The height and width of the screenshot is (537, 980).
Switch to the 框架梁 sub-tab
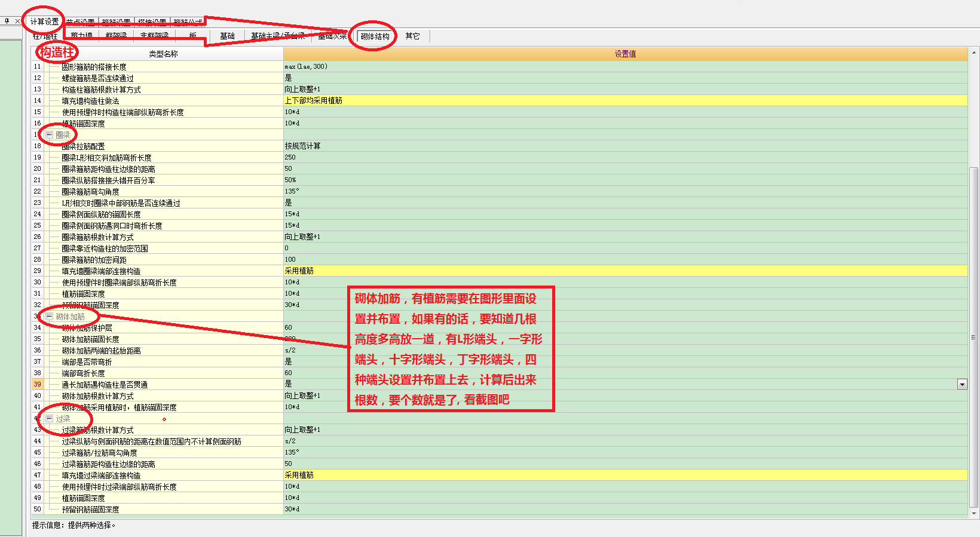click(117, 36)
